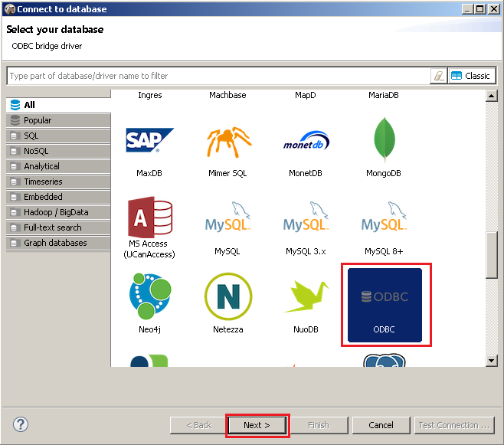This screenshot has width=504, height=445.
Task: Pick the Netezza driver icon
Action: [x=228, y=298]
